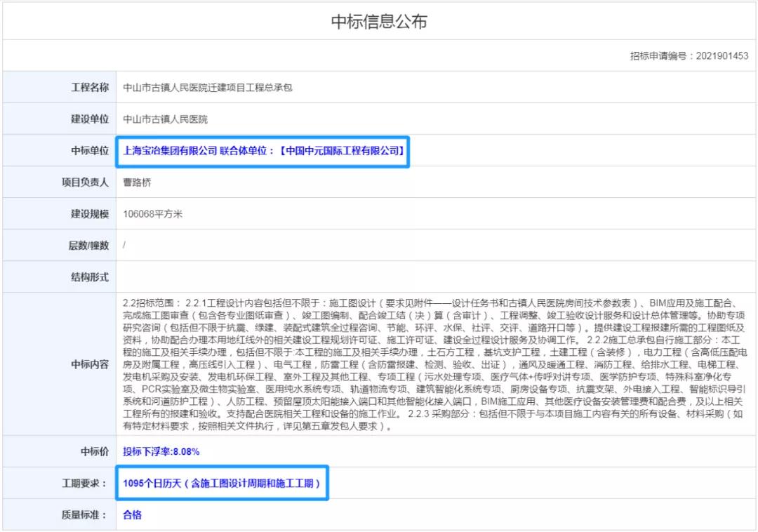Select the project leader name 曹路桥
Screen dimensions: 758x532
point(137,182)
